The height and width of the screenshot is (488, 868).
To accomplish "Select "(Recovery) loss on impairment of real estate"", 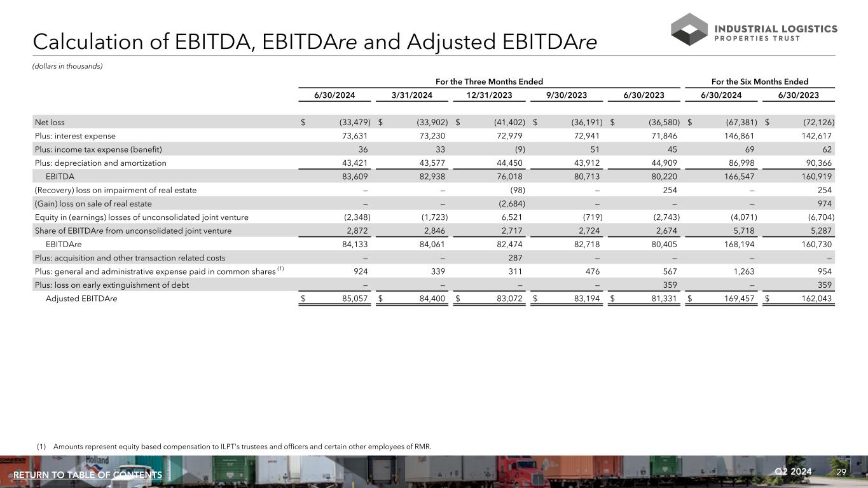I will click(116, 190).
